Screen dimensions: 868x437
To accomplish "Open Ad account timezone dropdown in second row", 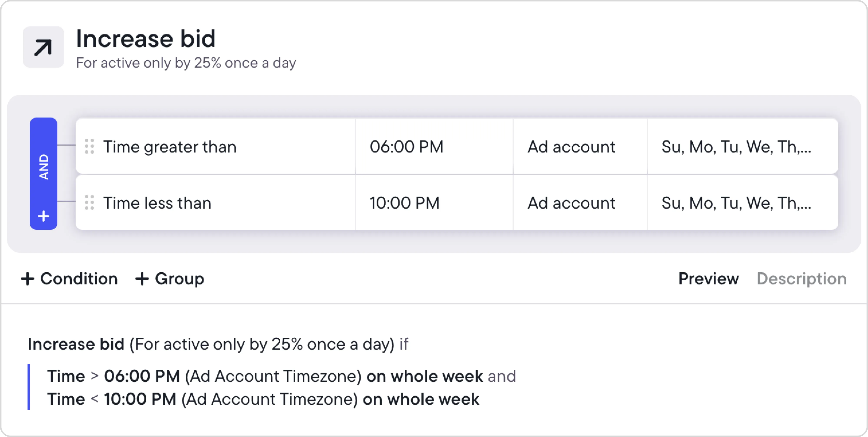I will point(572,203).
